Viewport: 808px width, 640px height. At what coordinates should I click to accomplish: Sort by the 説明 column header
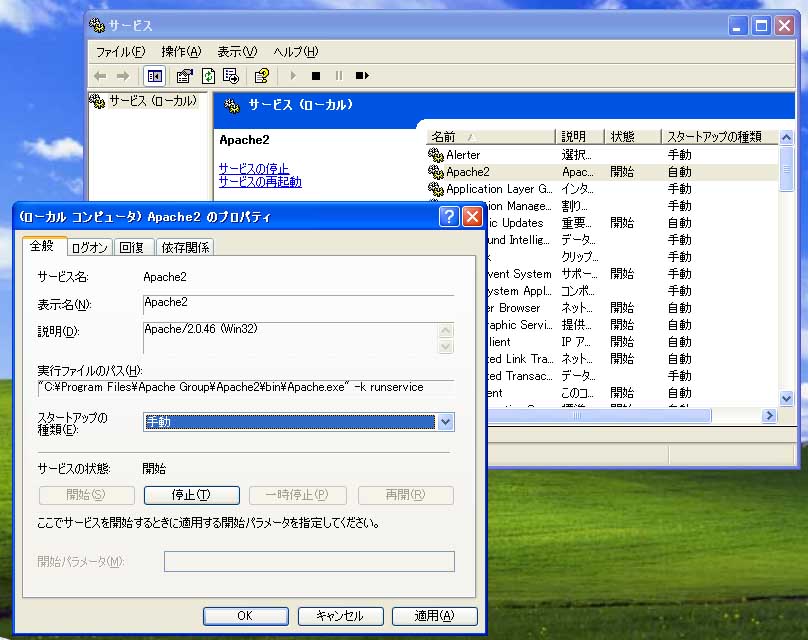point(580,137)
